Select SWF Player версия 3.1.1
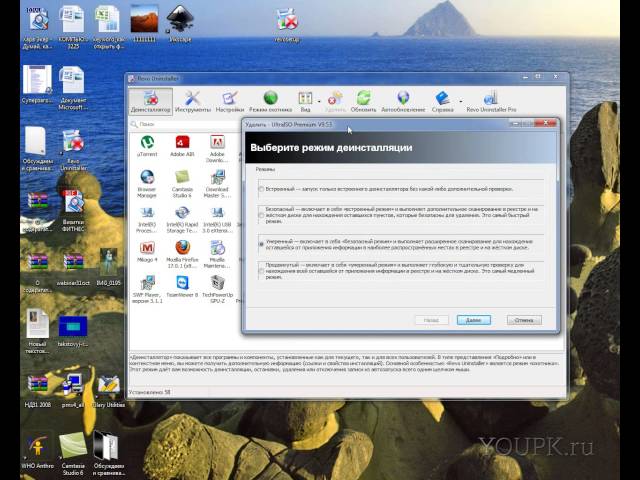 pos(147,289)
